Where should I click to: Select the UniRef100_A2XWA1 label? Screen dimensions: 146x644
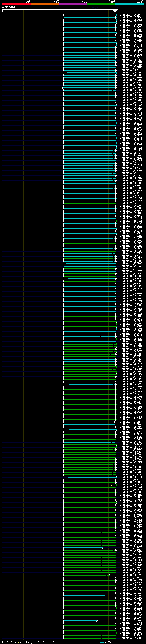pos(131,371)
